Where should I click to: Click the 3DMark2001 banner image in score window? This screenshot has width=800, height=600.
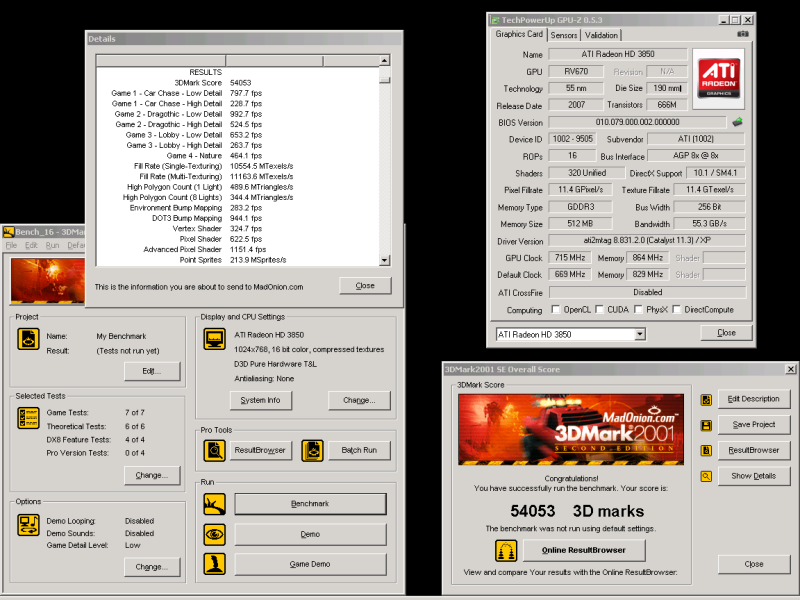(x=571, y=429)
